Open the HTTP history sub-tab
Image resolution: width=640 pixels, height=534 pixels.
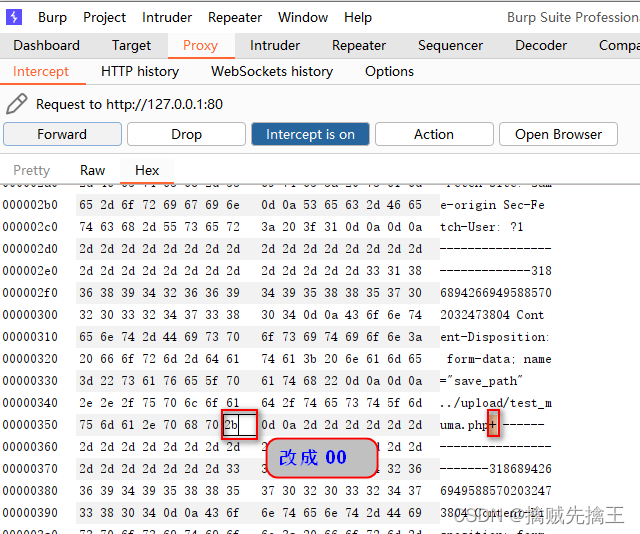pos(140,71)
